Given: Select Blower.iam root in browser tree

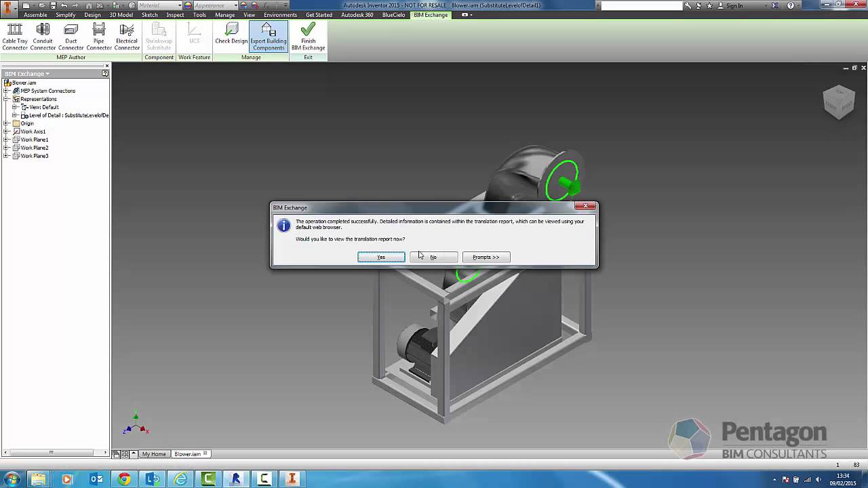Looking at the screenshot, I should (24, 83).
